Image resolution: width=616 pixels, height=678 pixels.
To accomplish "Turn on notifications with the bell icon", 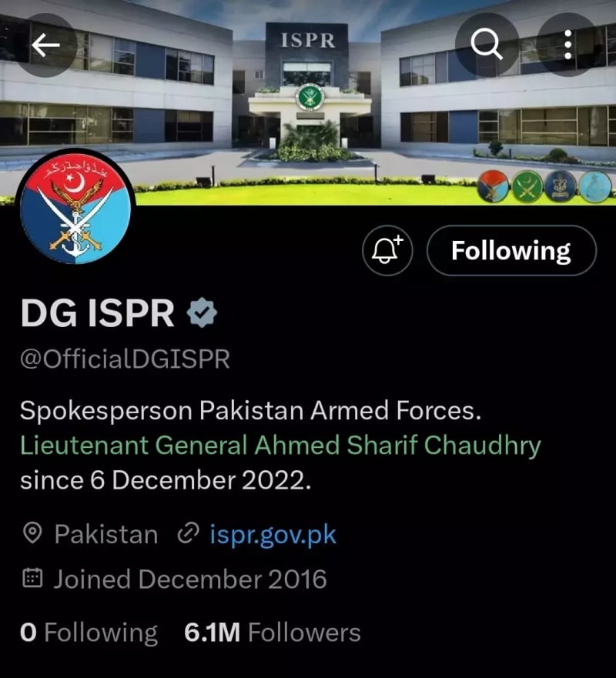I will point(387,250).
